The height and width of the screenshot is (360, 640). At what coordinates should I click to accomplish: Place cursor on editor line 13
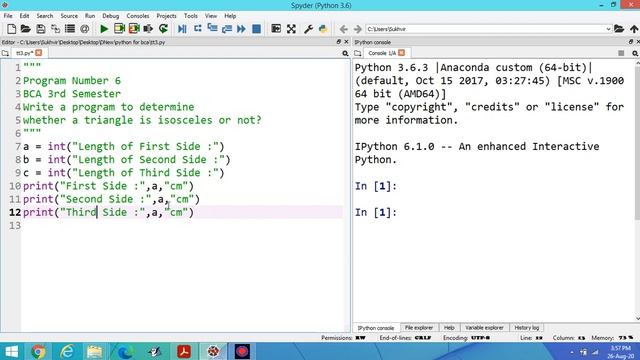(x=182, y=225)
